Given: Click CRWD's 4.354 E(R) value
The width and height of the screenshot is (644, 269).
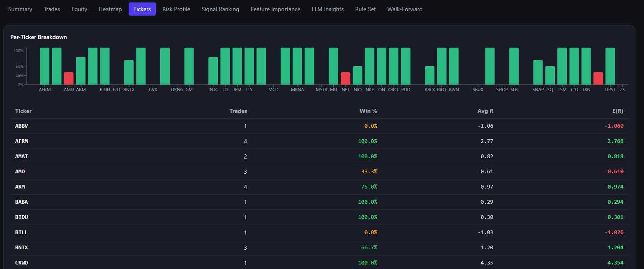Looking at the screenshot, I should 616,263.
